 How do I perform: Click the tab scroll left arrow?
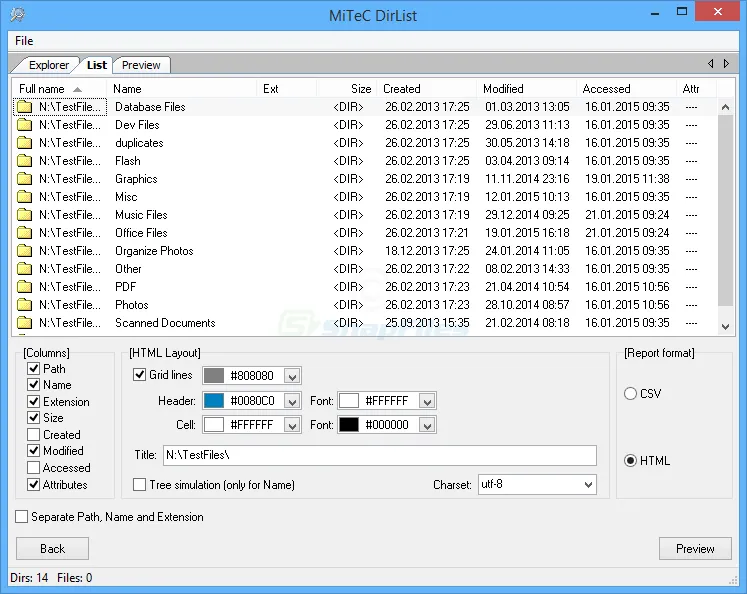[711, 63]
